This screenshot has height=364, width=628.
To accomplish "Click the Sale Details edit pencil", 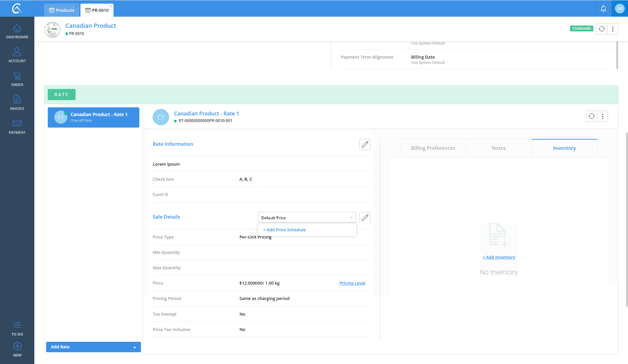I will click(x=365, y=218).
